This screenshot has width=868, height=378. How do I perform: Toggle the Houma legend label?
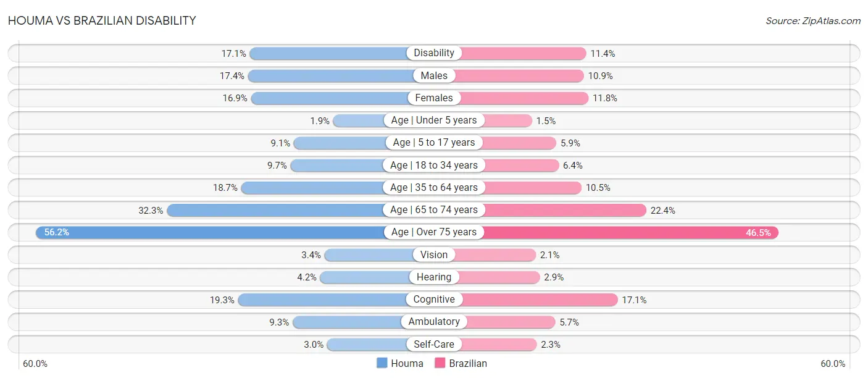point(407,363)
